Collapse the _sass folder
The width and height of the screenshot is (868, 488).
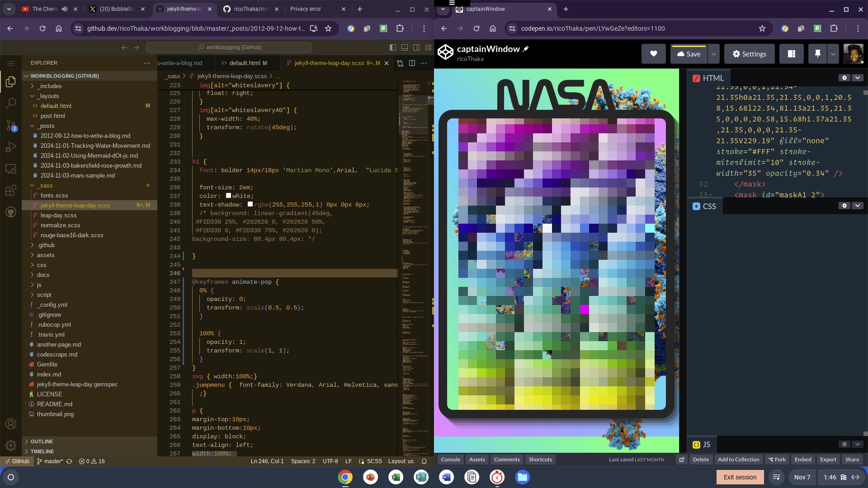pos(45,185)
